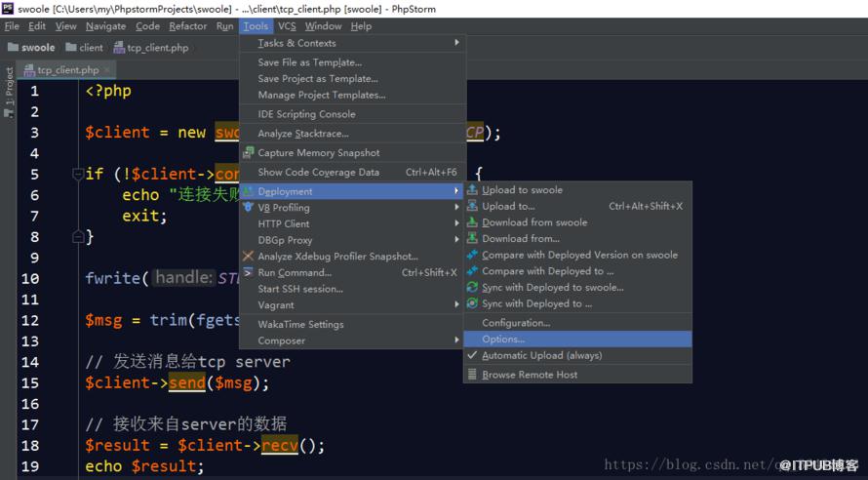868x480 pixels.
Task: Click the Download from... icon
Action: click(472, 238)
